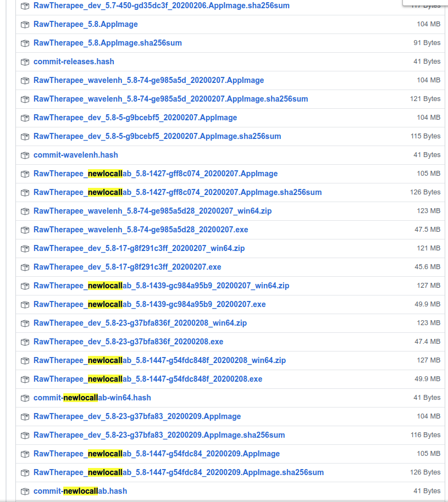This screenshot has height=502, width=448.
Task: Download RawTherapee_dev_5.8-23-g37bfa83_20200209.AppImage
Action: (137, 416)
